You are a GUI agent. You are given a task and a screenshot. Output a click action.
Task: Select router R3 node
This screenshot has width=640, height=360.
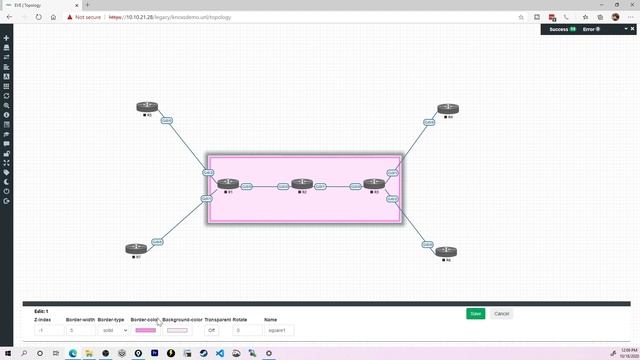374,184
